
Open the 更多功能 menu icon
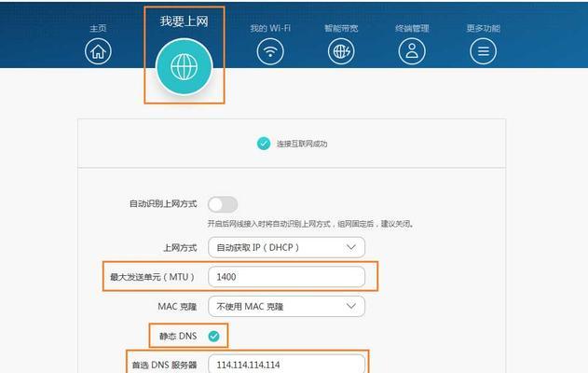click(483, 51)
